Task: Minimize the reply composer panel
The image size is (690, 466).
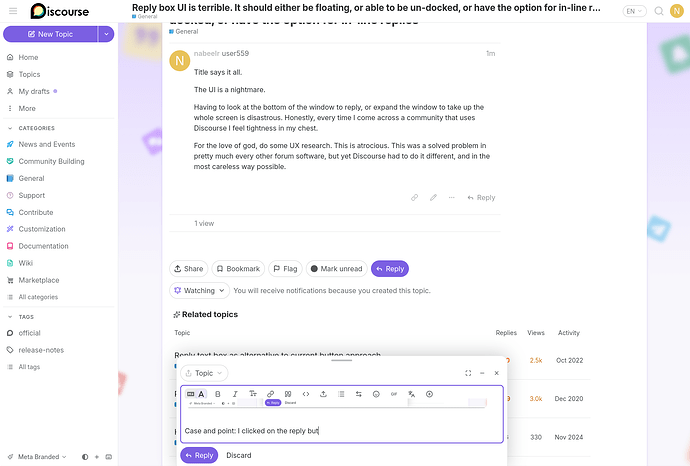Action: tap(482, 373)
